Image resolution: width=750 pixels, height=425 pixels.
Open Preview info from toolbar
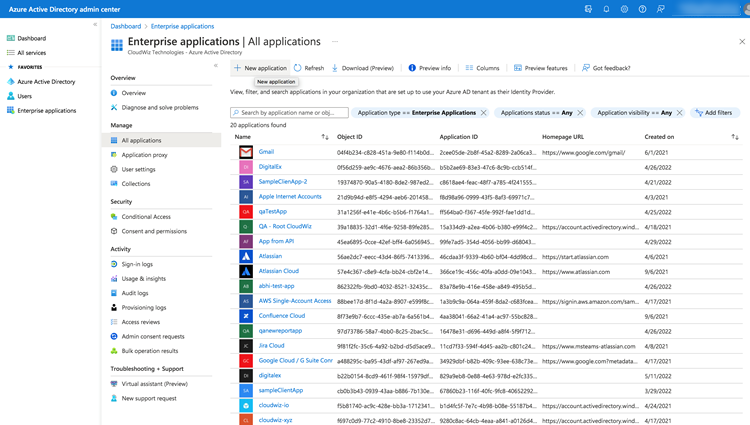(429, 68)
